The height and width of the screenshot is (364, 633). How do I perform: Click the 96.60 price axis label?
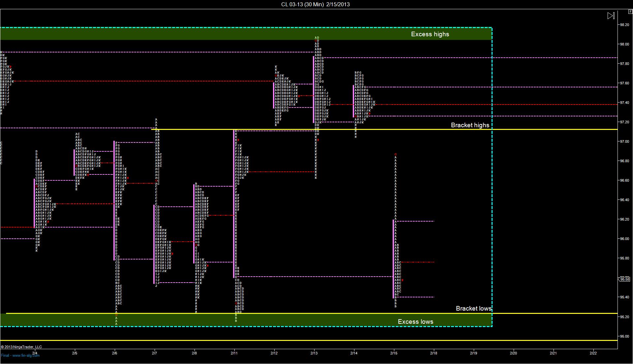point(624,180)
